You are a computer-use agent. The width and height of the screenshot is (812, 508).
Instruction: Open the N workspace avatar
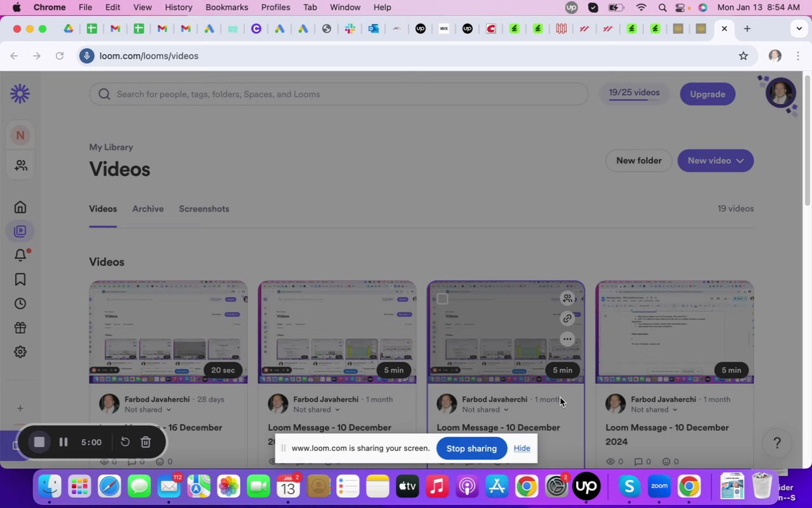click(20, 135)
